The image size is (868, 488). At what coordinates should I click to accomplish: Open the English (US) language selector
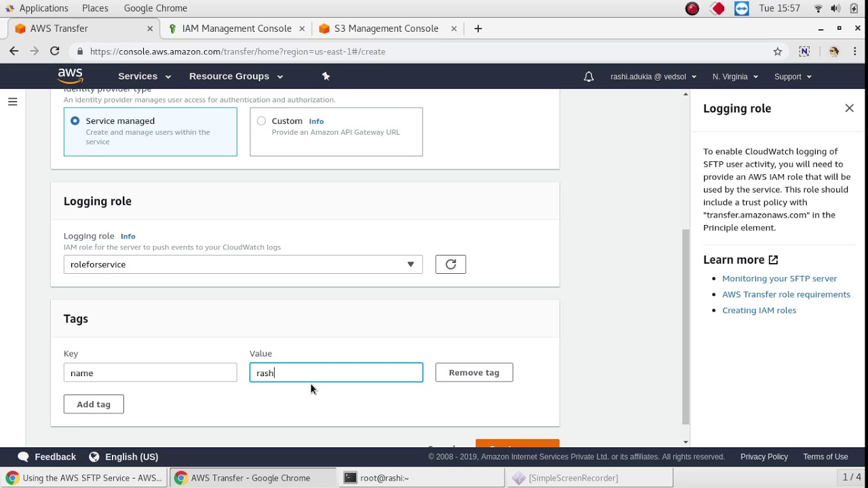coord(123,457)
